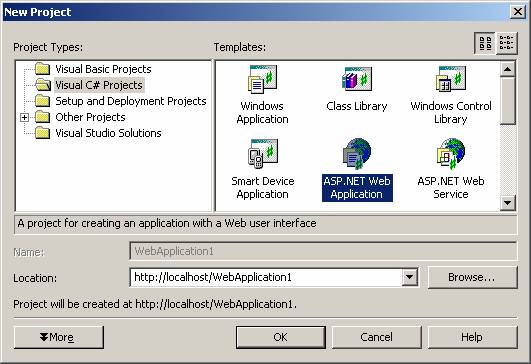
Task: Select Other Projects in the tree
Action: point(90,117)
